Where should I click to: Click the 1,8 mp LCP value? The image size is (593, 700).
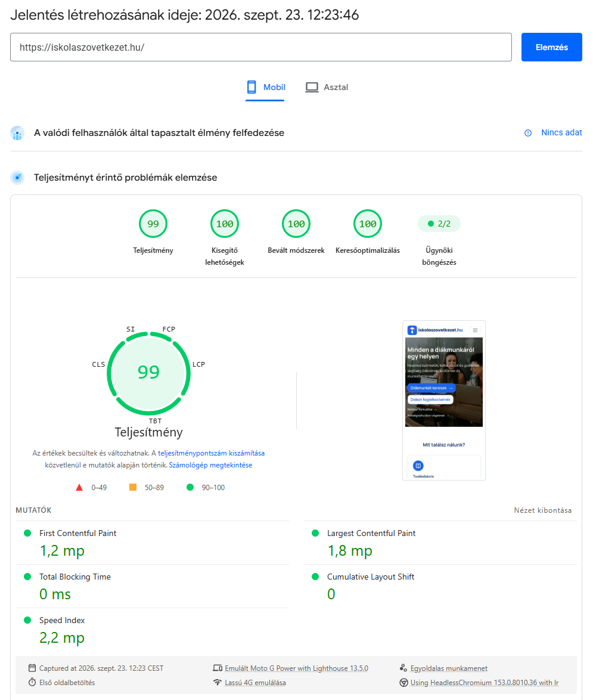coord(350,551)
